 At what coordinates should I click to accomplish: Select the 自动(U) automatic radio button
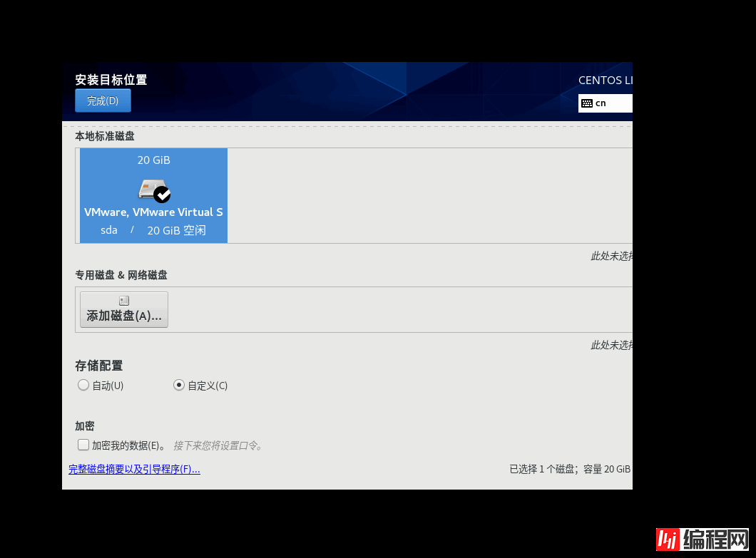tap(83, 386)
